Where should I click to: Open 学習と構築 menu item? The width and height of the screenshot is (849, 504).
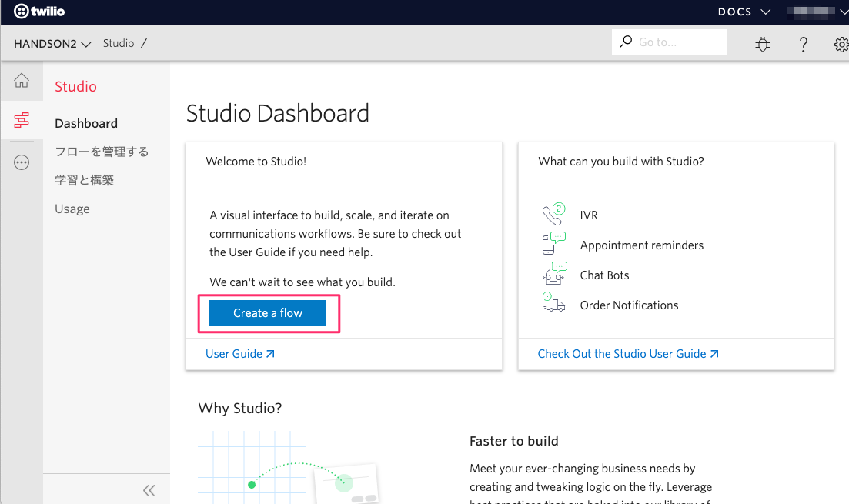coord(85,180)
